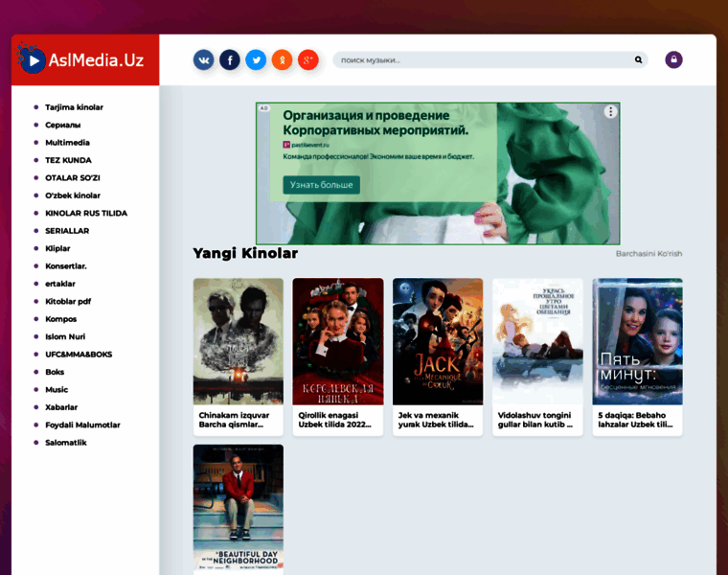The image size is (728, 575).
Task: Open the Организация и проведение ad headline
Action: tap(375, 123)
